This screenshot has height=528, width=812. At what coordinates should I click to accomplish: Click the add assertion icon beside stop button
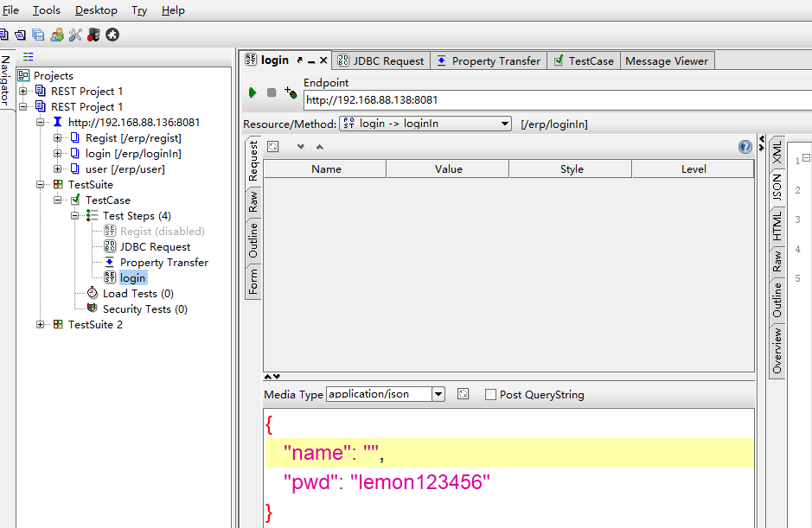(x=291, y=92)
